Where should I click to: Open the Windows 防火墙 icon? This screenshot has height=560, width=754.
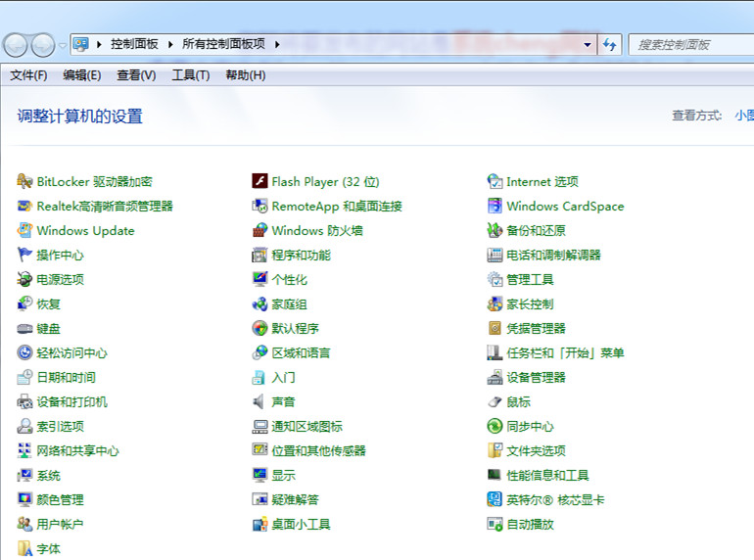point(259,230)
